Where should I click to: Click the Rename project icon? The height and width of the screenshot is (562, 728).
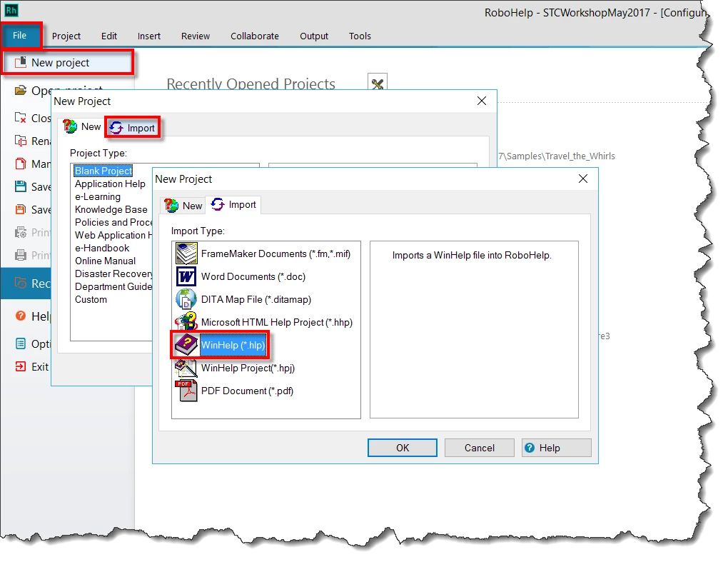coord(21,140)
